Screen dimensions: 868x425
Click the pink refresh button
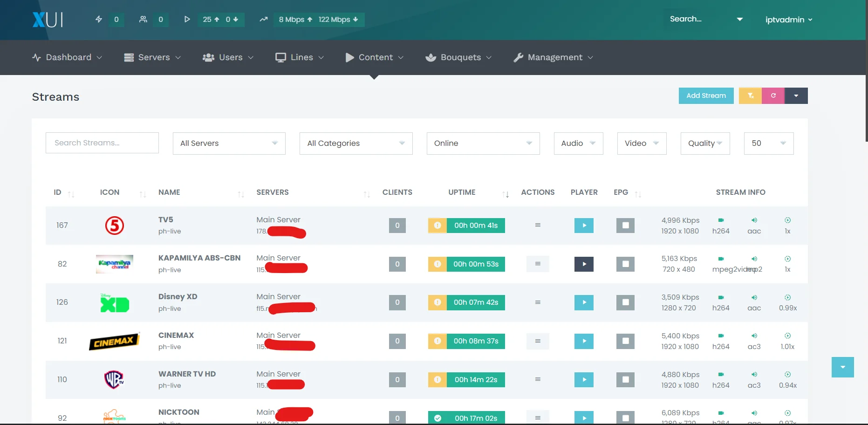(x=773, y=96)
